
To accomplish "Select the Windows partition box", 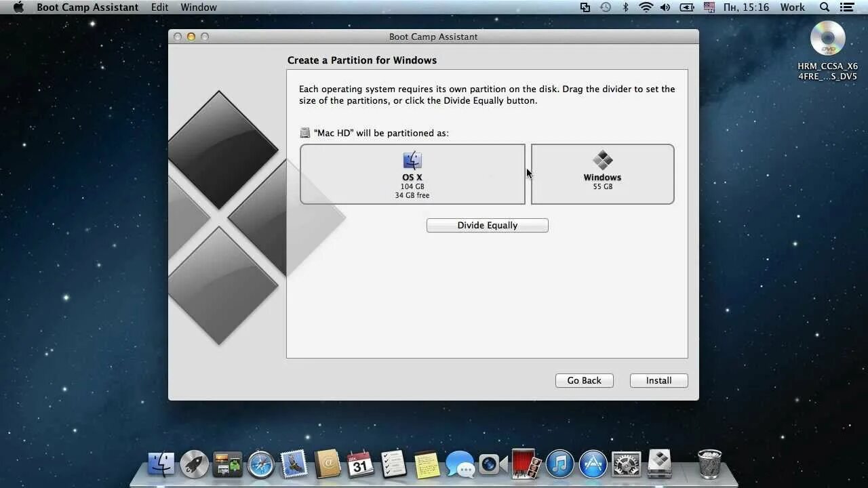I will (x=602, y=174).
